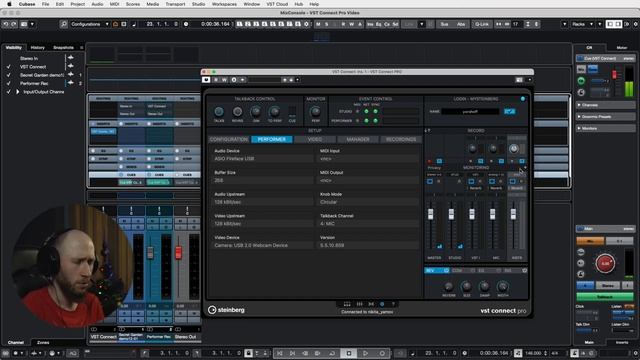This screenshot has width=640, height=360.
Task: Switch to the RECORDINGS setup tab
Action: click(x=401, y=140)
